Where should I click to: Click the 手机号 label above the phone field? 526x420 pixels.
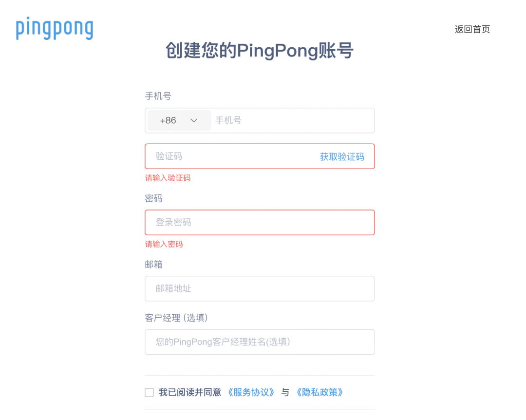click(x=158, y=96)
